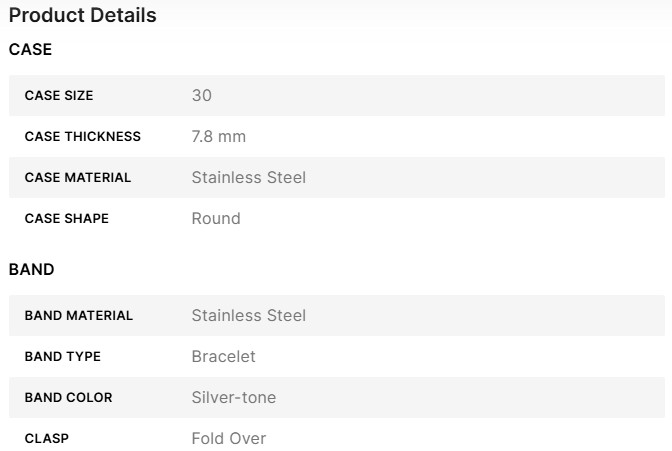Click the mm unit after 7.8

point(232,137)
